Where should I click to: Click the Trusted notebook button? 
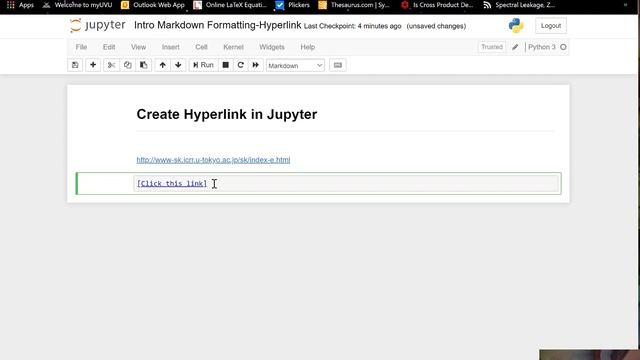coord(492,47)
